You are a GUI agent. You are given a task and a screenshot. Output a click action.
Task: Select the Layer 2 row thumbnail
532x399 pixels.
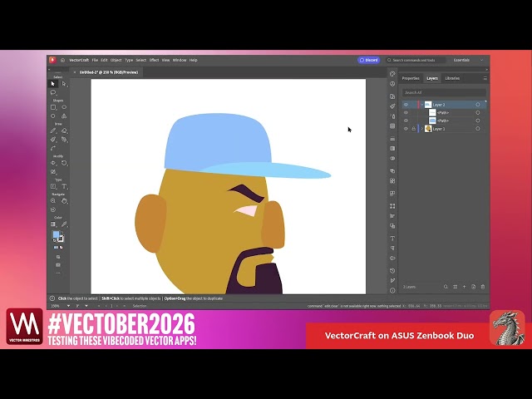[428, 105]
